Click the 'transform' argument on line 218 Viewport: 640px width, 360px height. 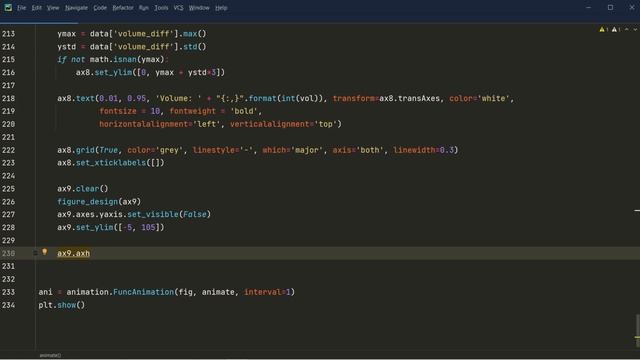pyautogui.click(x=353, y=98)
